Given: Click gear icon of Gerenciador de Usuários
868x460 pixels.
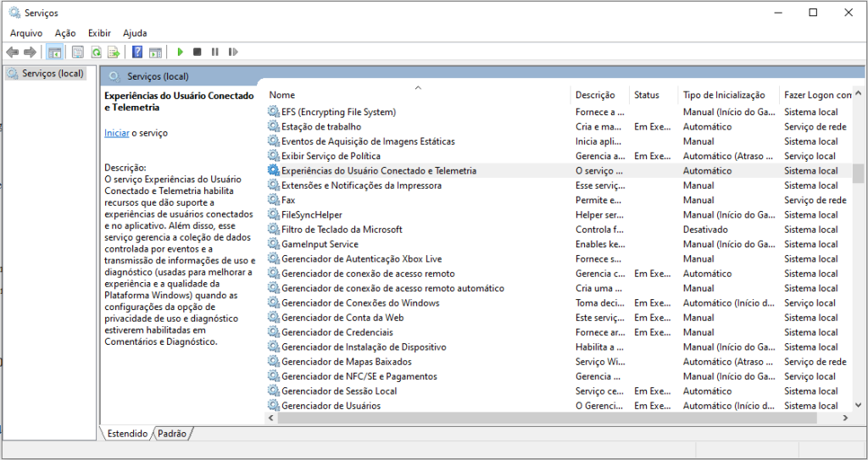Looking at the screenshot, I should coord(274,406).
